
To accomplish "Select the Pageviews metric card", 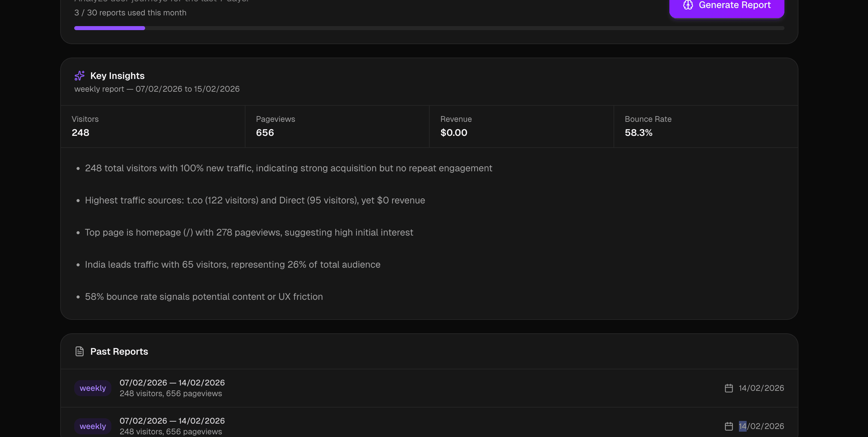I will [x=337, y=126].
